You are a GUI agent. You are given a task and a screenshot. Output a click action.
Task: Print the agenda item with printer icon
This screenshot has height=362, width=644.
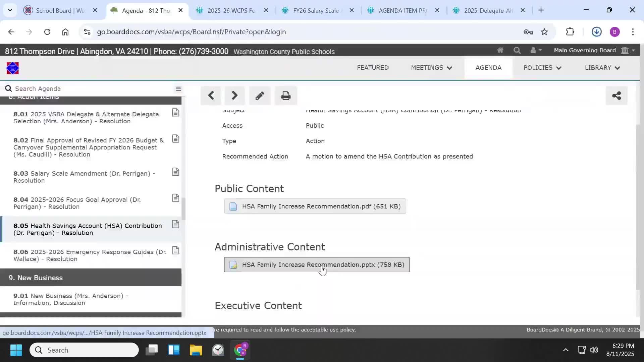[286, 96]
